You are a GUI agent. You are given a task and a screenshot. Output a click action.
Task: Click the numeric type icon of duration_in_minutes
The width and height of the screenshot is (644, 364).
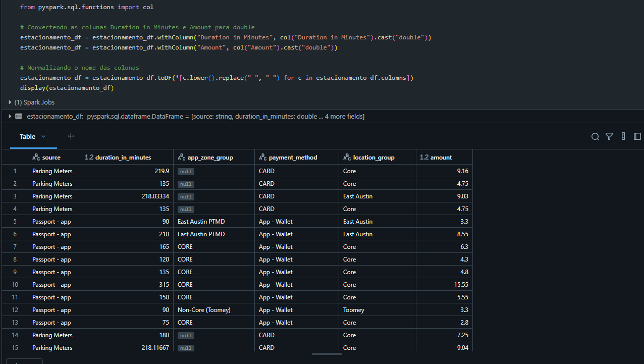[x=89, y=158]
